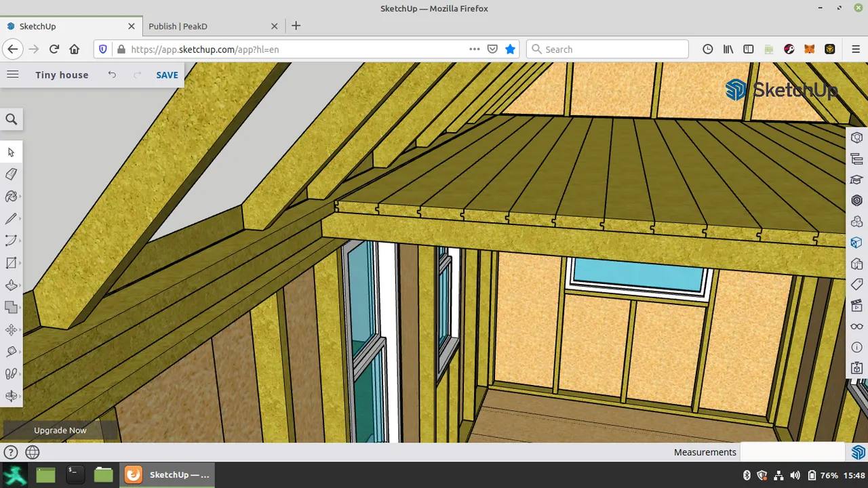
Task: Open the Outliner panel
Action: click(857, 159)
